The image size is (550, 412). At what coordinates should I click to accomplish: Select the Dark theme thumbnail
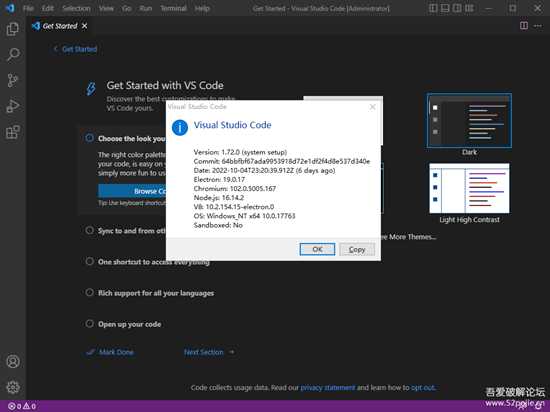click(469, 121)
